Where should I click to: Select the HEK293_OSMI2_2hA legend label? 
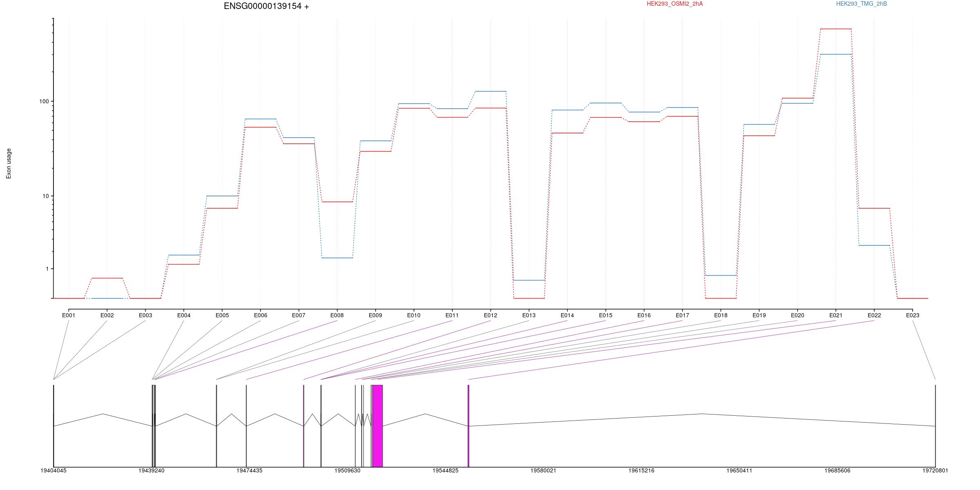[675, 4]
